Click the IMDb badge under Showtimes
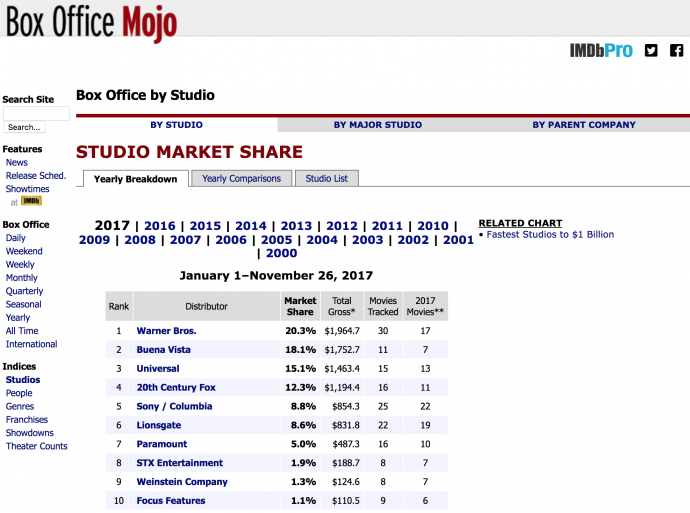The width and height of the screenshot is (690, 513). click(x=31, y=201)
